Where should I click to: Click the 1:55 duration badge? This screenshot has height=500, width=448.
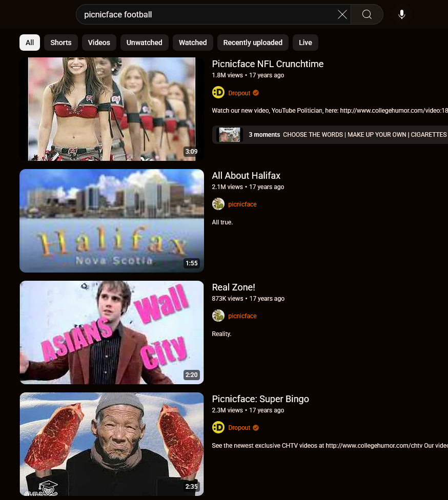192,263
